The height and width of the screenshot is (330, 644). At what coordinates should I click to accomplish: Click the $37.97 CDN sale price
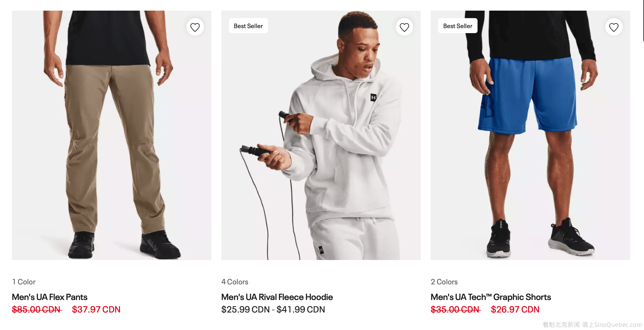click(x=96, y=309)
